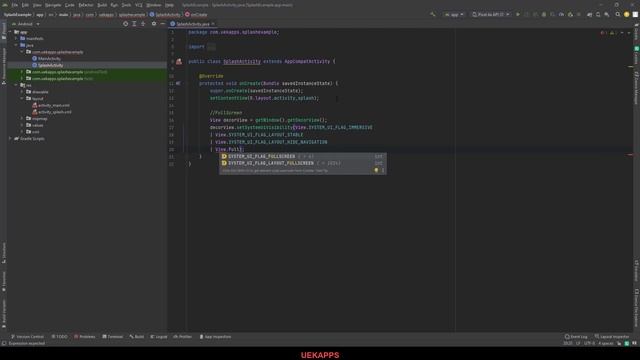This screenshot has height=360, width=640.
Task: Open the app run configuration dropdown
Action: point(454,14)
